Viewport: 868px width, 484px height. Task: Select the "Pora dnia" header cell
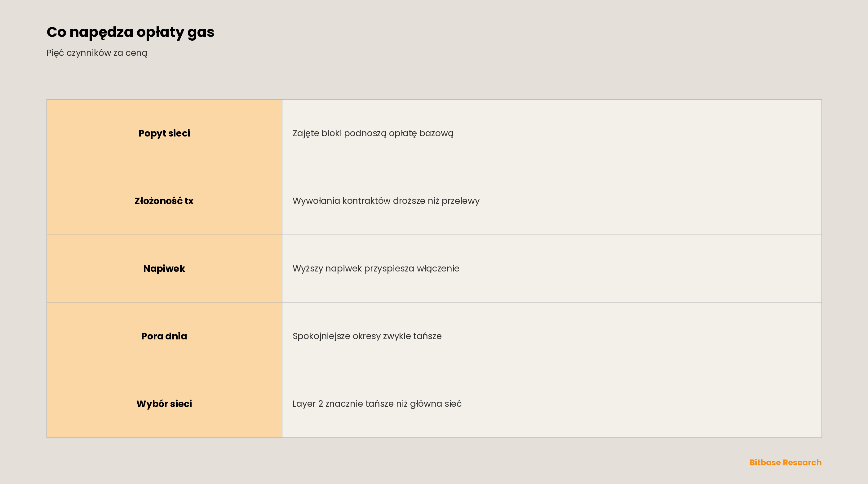164,336
